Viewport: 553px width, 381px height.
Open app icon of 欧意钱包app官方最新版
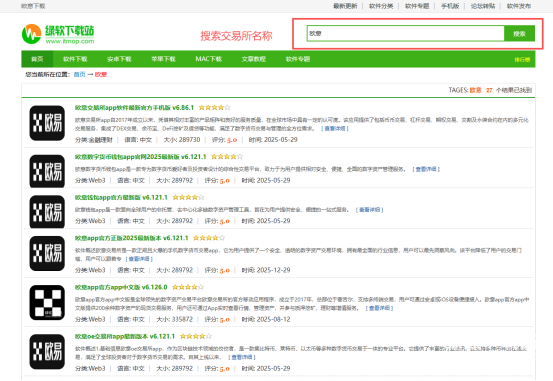point(47,212)
